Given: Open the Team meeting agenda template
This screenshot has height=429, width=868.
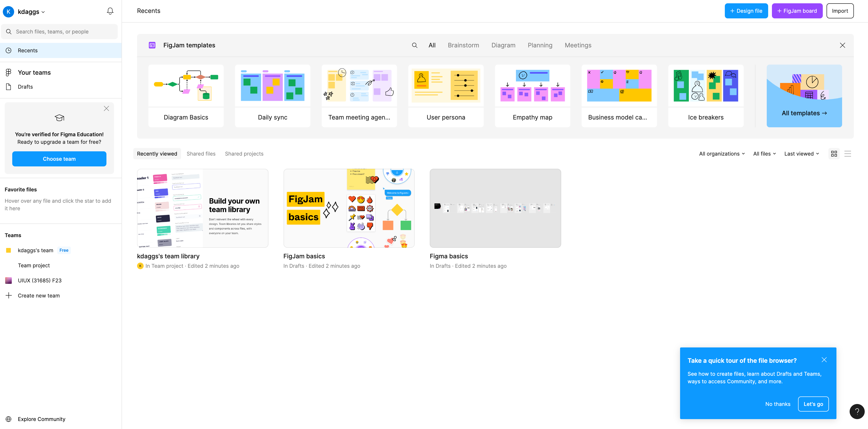Looking at the screenshot, I should (359, 96).
